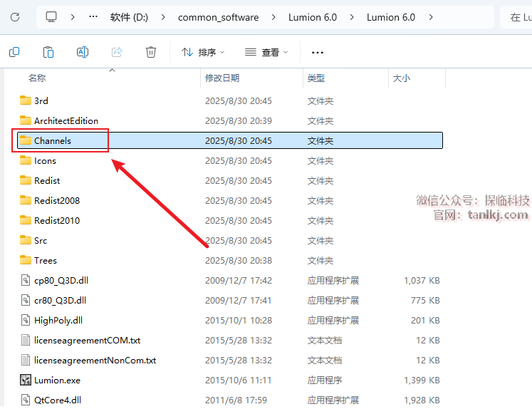Navigate to 软件 (D:) in breadcrumb
532x409 pixels.
pyautogui.click(x=129, y=17)
